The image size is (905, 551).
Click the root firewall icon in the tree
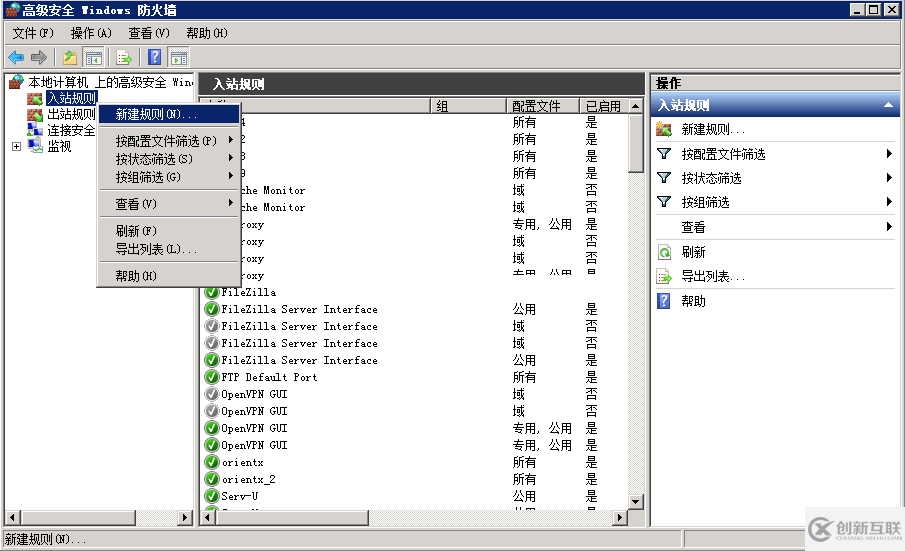[x=16, y=82]
